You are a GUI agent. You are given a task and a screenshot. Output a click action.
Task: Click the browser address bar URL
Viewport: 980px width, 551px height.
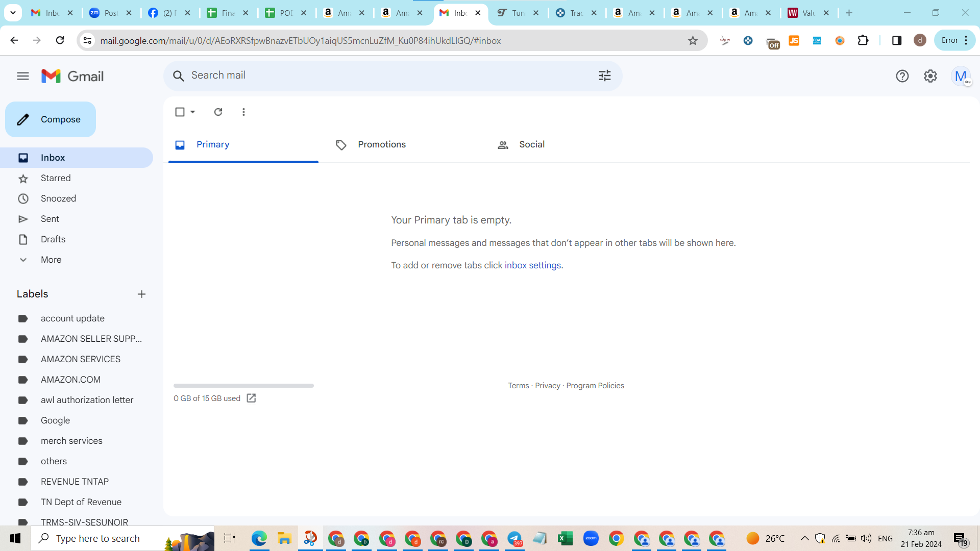[300, 41]
